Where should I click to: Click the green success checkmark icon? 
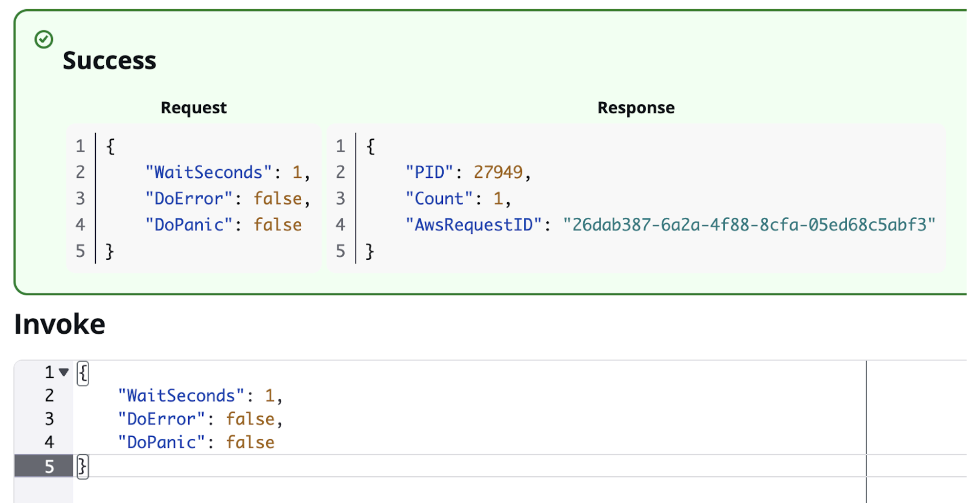click(44, 39)
